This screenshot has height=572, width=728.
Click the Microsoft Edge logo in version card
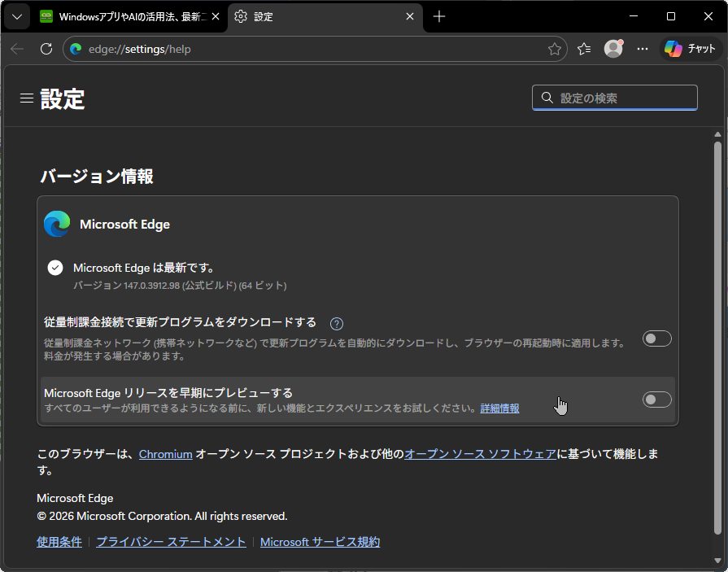pos(57,224)
